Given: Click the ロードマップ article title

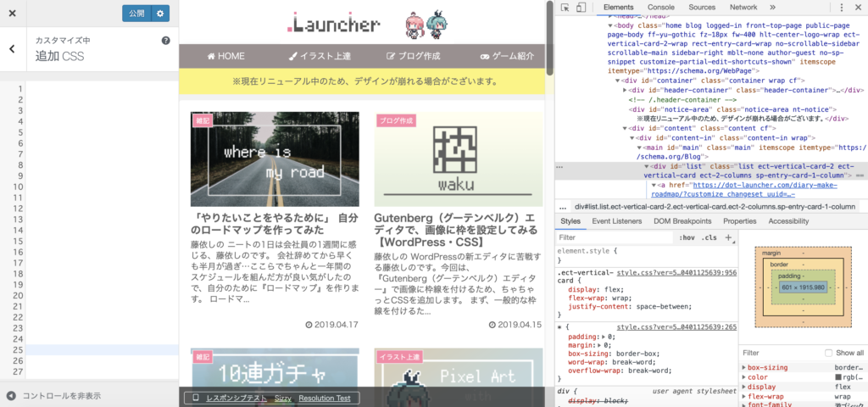Looking at the screenshot, I should (274, 224).
